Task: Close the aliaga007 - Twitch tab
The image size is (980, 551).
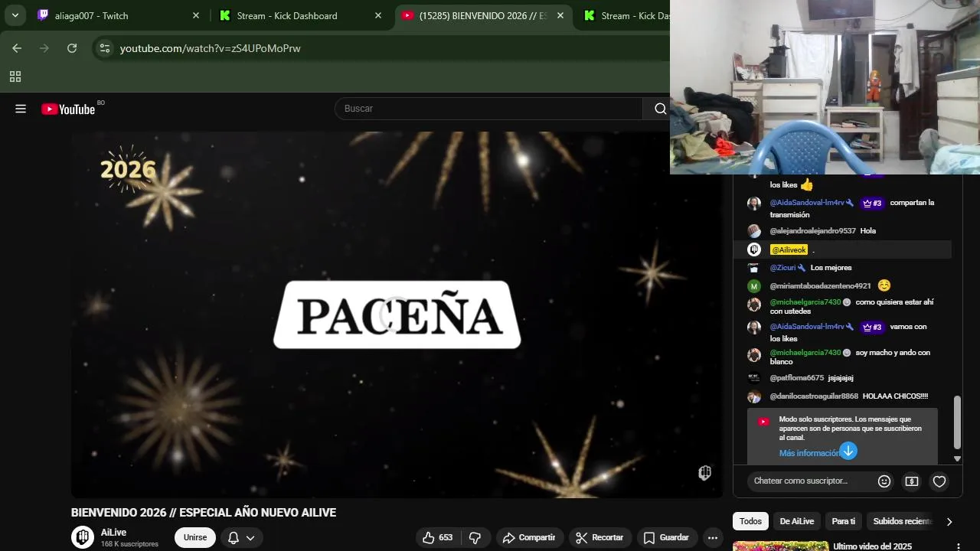Action: point(195,15)
